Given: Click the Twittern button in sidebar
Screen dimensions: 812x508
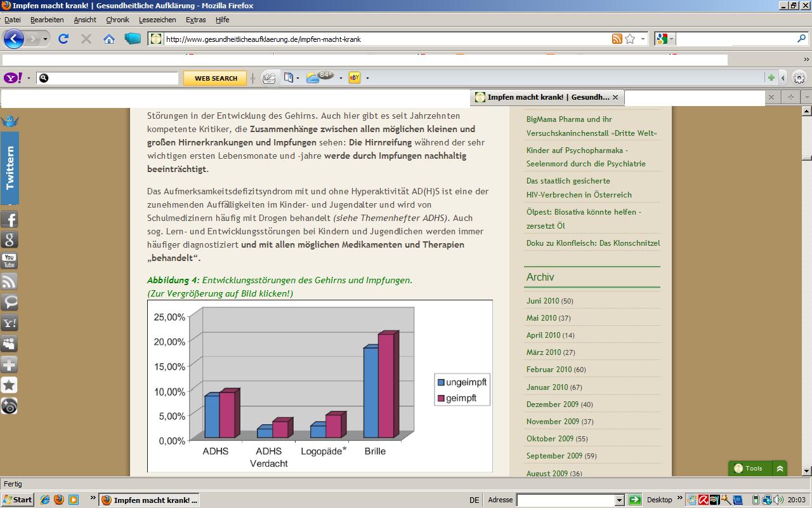Looking at the screenshot, I should [x=10, y=168].
